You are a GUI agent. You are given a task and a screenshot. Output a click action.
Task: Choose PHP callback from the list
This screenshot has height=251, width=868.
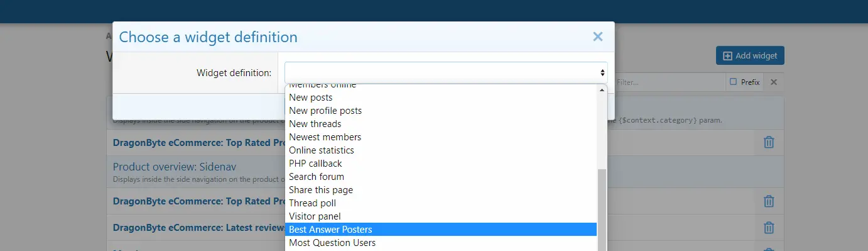[x=441, y=164]
